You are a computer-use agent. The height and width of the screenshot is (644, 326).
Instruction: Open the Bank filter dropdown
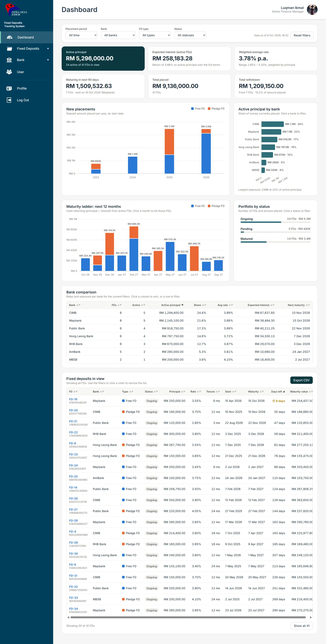[x=118, y=35]
